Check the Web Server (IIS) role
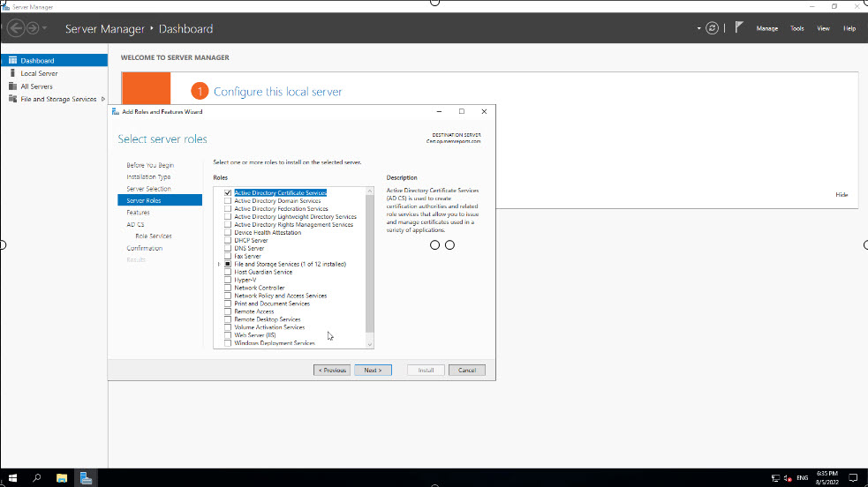This screenshot has width=868, height=487. click(x=228, y=335)
